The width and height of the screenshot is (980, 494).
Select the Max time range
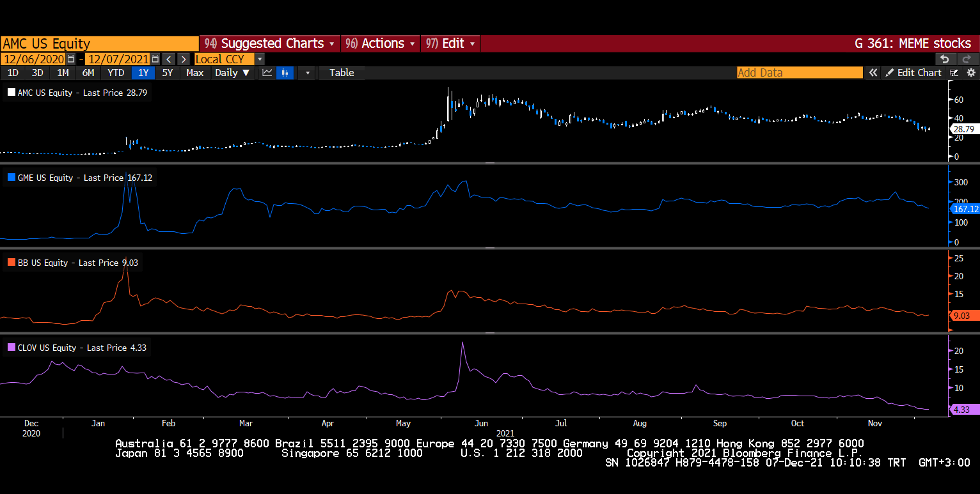195,73
